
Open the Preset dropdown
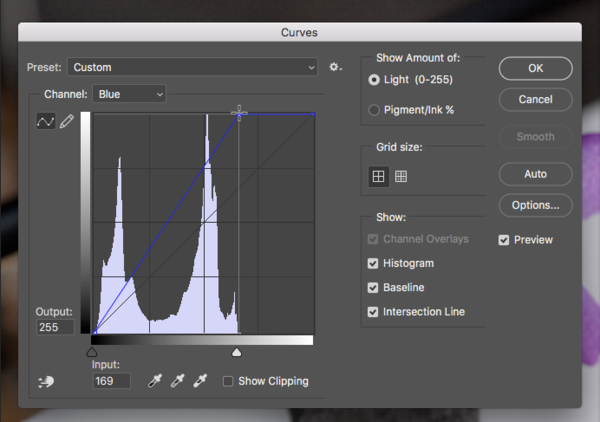coord(192,67)
